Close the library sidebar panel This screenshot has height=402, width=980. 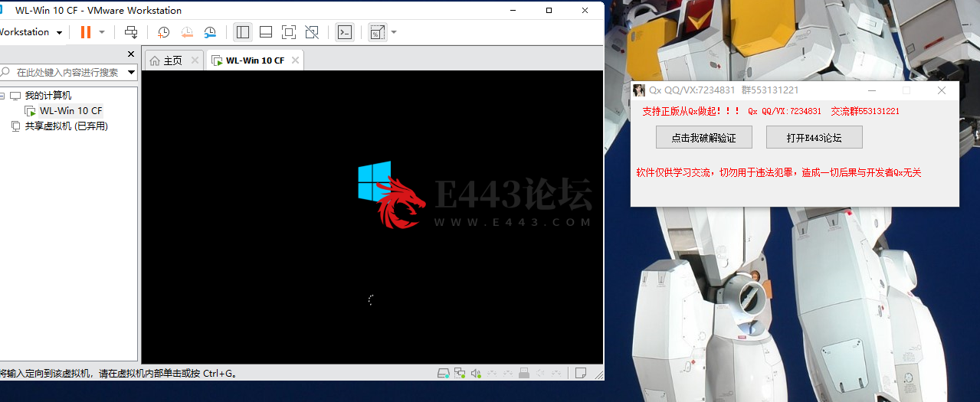pos(131,54)
